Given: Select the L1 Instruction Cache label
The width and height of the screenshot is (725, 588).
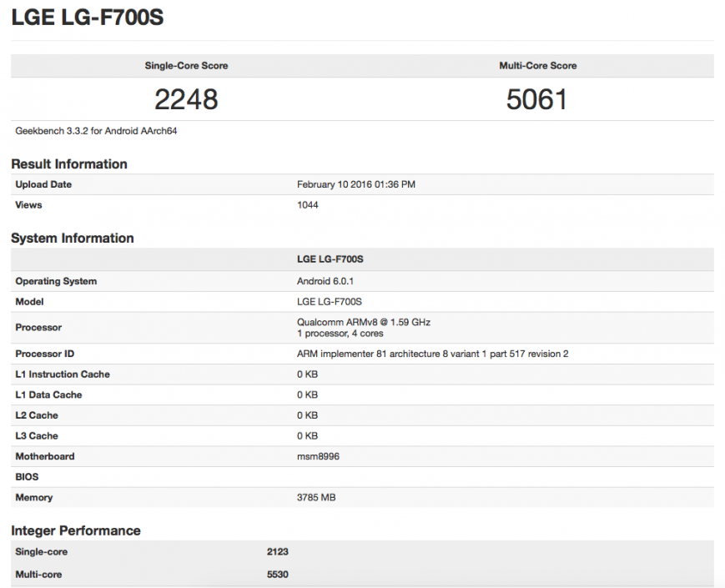Looking at the screenshot, I should point(63,374).
